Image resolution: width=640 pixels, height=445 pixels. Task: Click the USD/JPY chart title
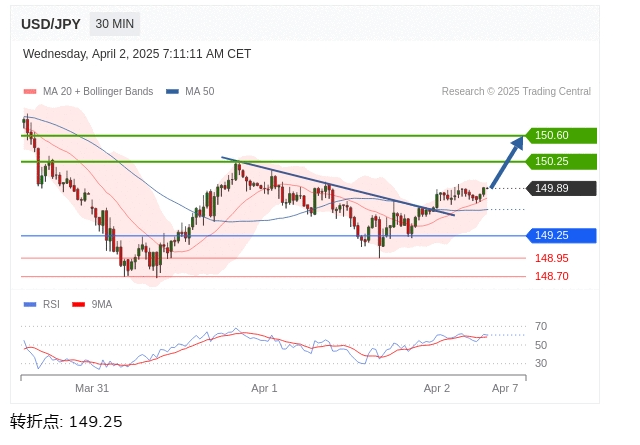click(51, 24)
